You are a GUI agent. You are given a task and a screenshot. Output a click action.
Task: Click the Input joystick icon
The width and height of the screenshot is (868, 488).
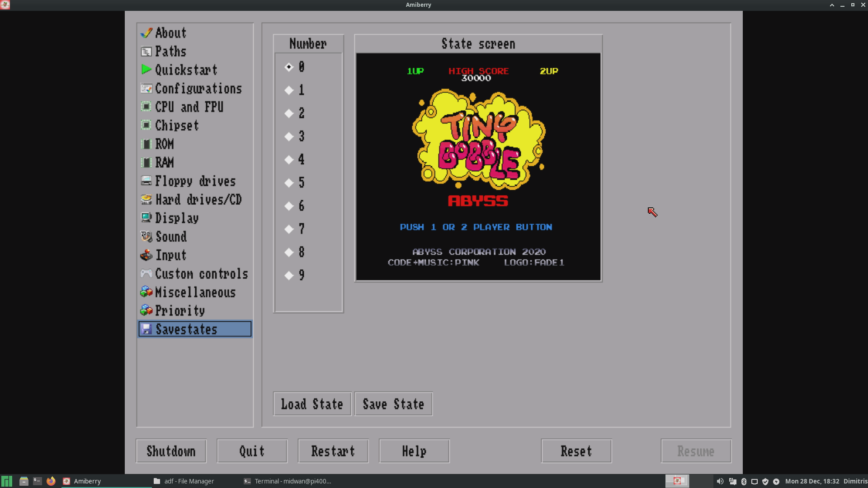point(146,254)
